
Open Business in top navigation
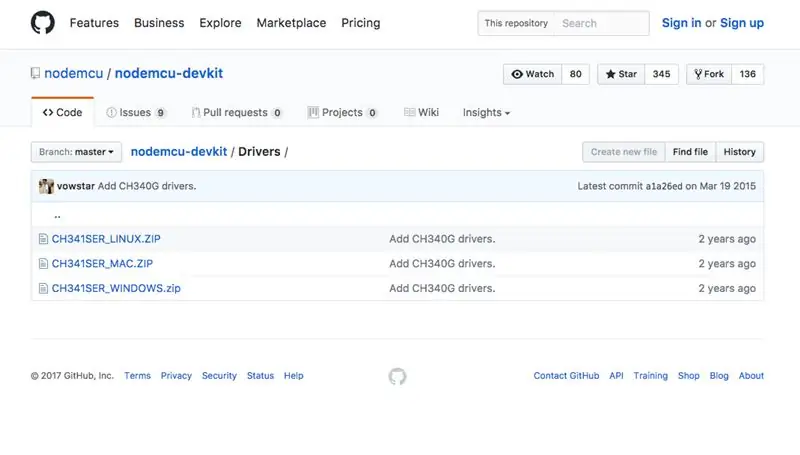click(x=159, y=23)
